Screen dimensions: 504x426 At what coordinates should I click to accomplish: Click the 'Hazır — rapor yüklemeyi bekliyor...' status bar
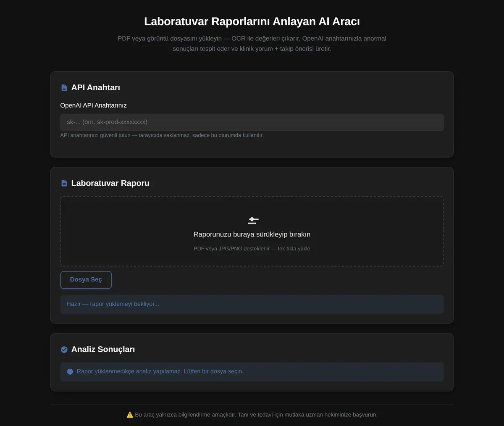click(x=252, y=304)
